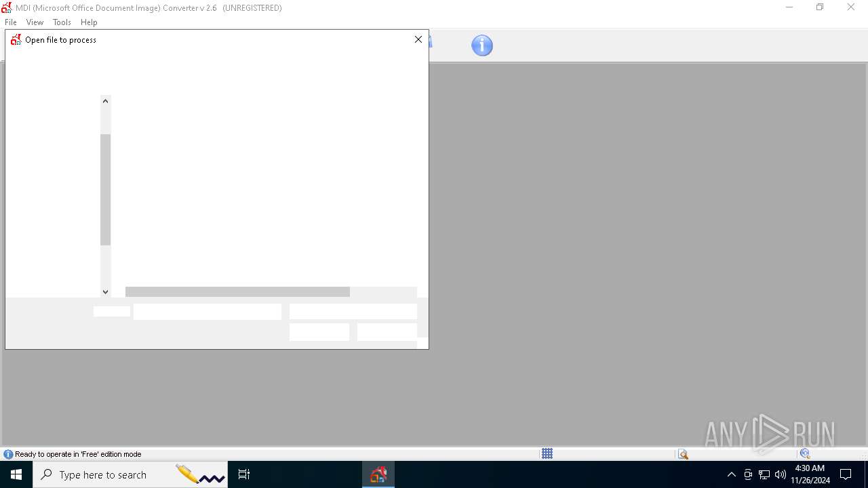Image resolution: width=868 pixels, height=488 pixels.
Task: Open Task View on the taskbar
Action: (244, 474)
